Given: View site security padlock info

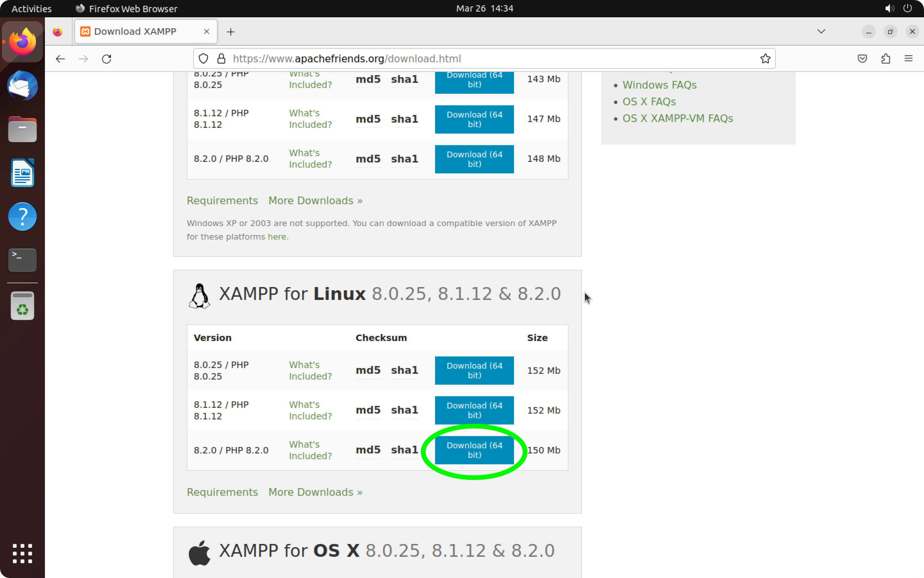Looking at the screenshot, I should point(221,58).
